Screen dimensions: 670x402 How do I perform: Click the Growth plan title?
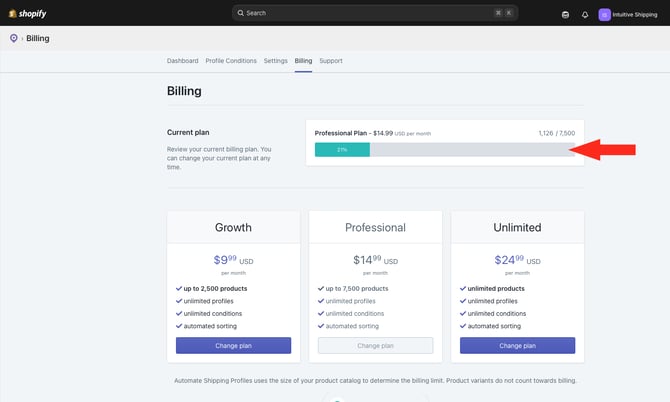(233, 227)
